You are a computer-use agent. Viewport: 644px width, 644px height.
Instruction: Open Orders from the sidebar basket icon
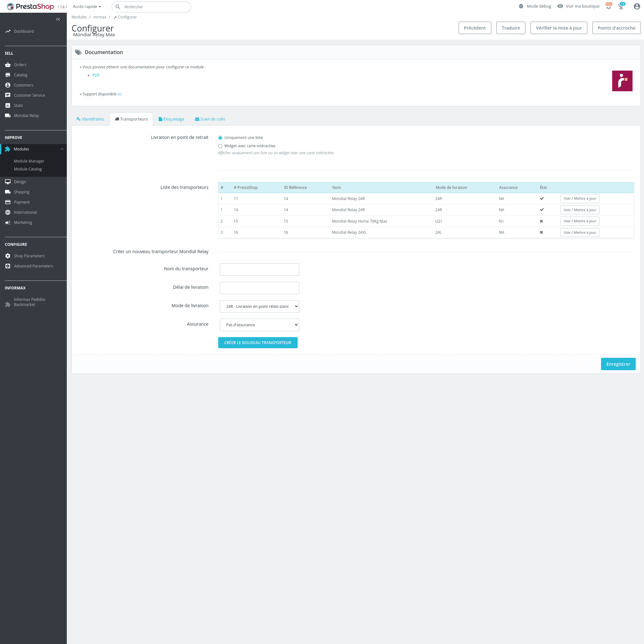coord(8,65)
